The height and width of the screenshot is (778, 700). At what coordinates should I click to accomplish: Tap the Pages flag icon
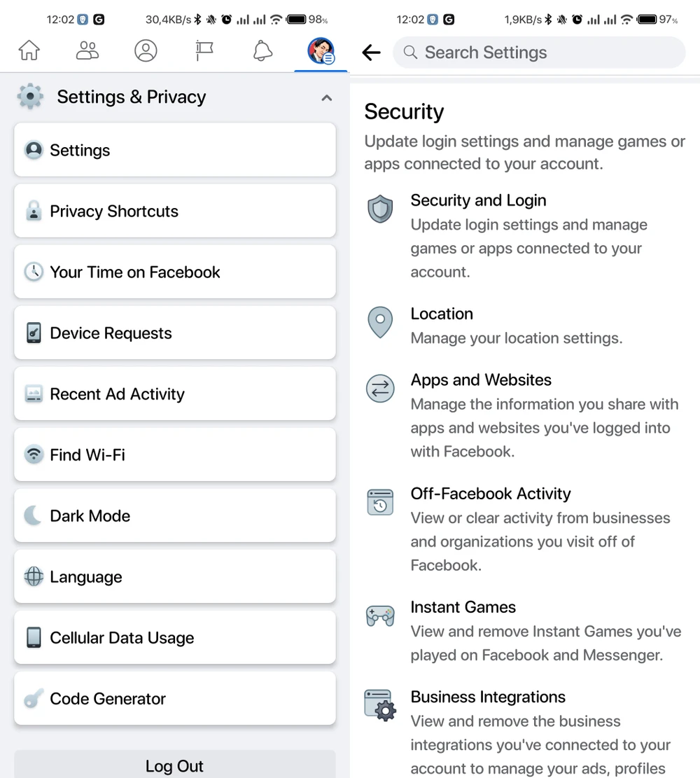pos(204,51)
